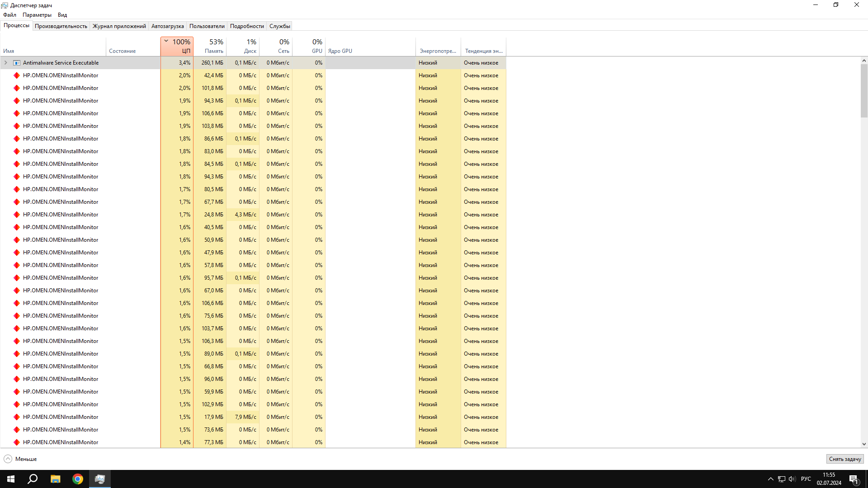Open File Explorer from the taskbar
This screenshot has width=868, height=488.
coord(55,479)
